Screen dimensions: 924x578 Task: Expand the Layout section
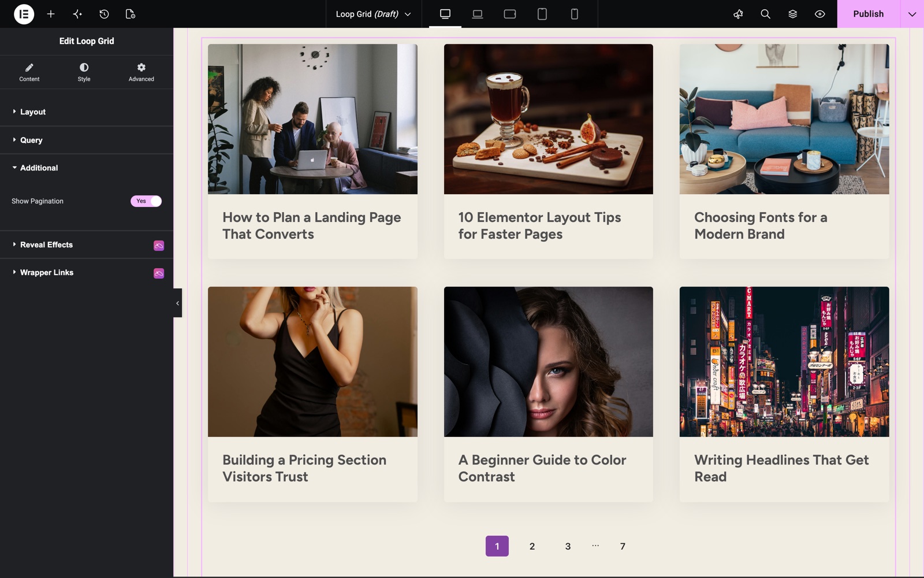point(87,112)
